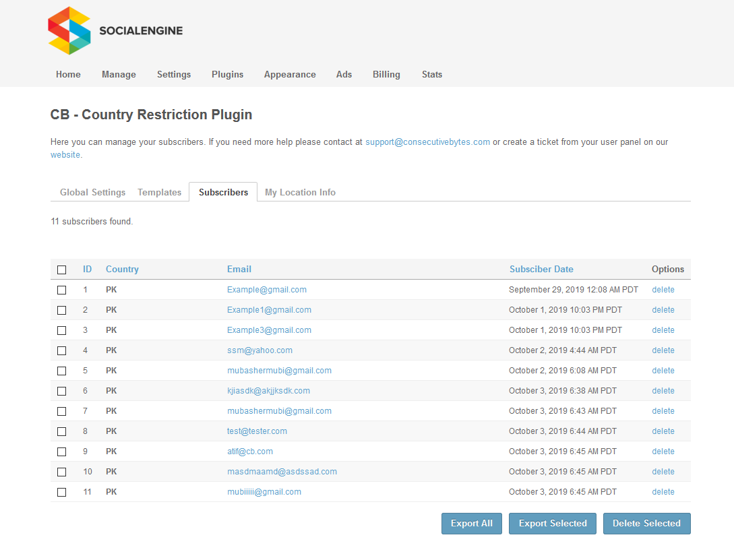Toggle checkbox for subscriber ID 11

point(62,492)
